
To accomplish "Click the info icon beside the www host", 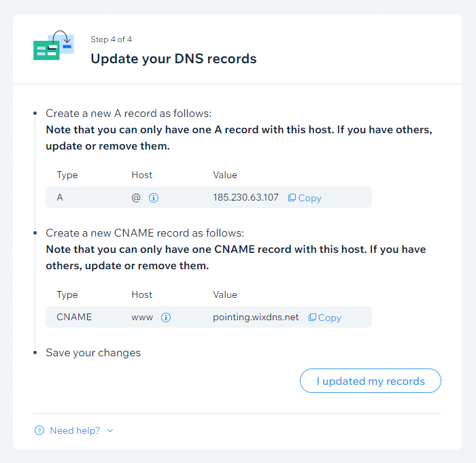I will 166,318.
